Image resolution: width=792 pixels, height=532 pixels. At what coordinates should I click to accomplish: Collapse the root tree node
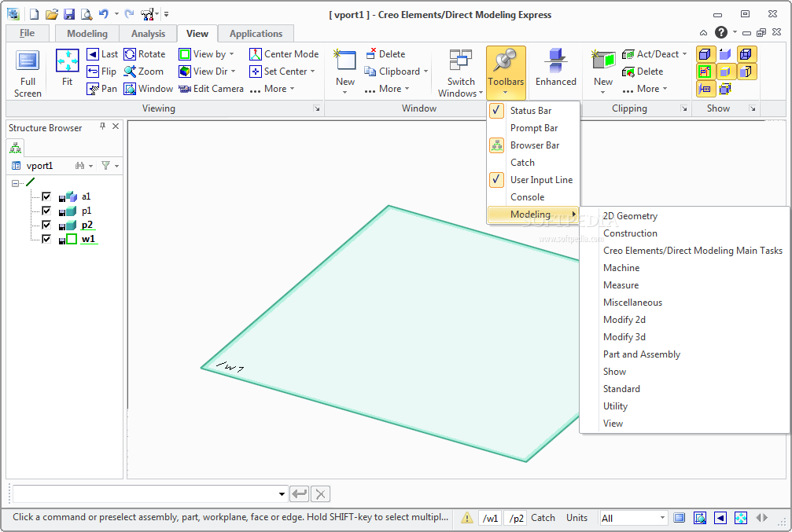(15, 183)
